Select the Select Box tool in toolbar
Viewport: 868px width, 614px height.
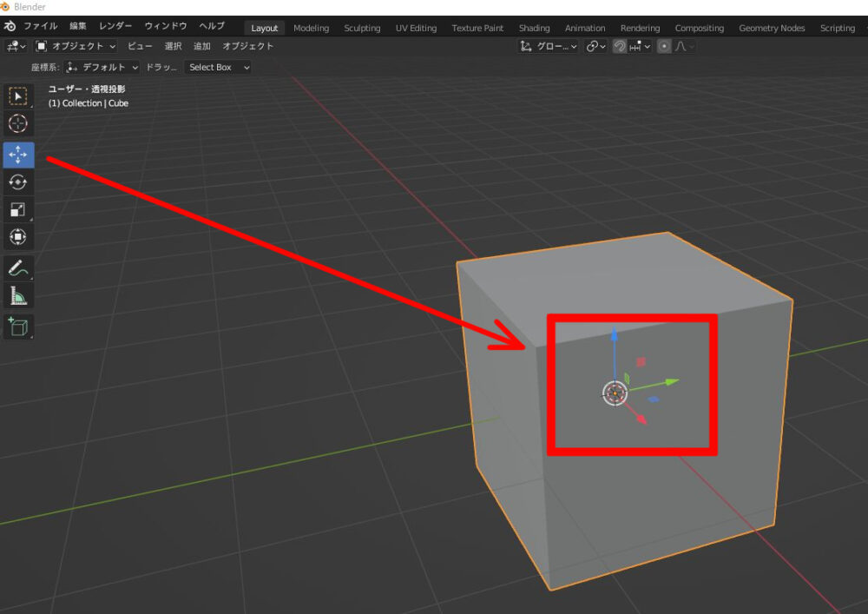18,96
